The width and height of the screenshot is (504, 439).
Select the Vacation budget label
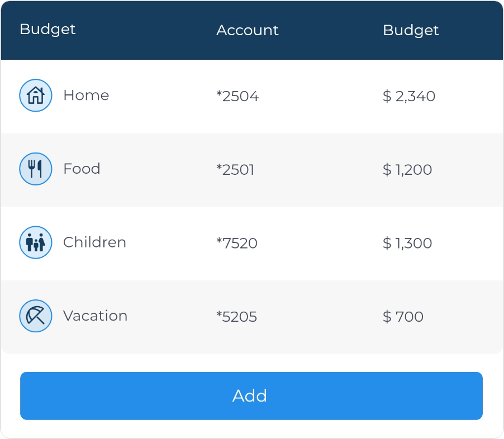[x=96, y=316]
